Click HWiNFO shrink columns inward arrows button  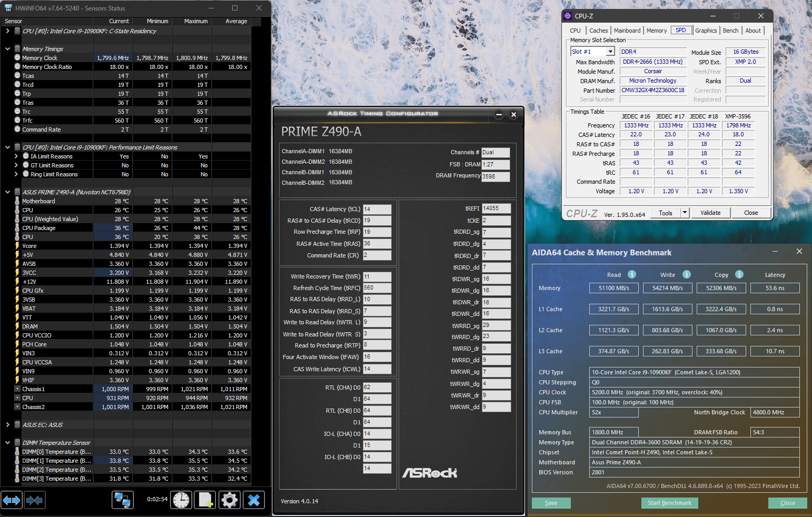point(34,500)
